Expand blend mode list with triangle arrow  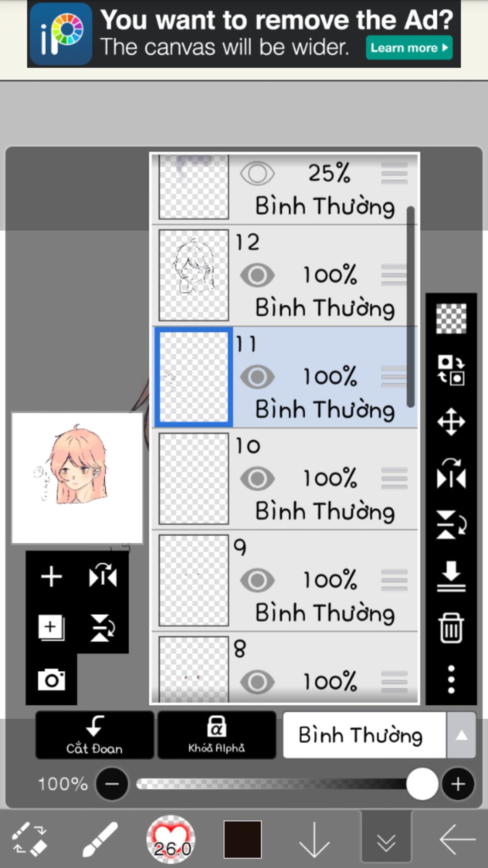(x=461, y=735)
